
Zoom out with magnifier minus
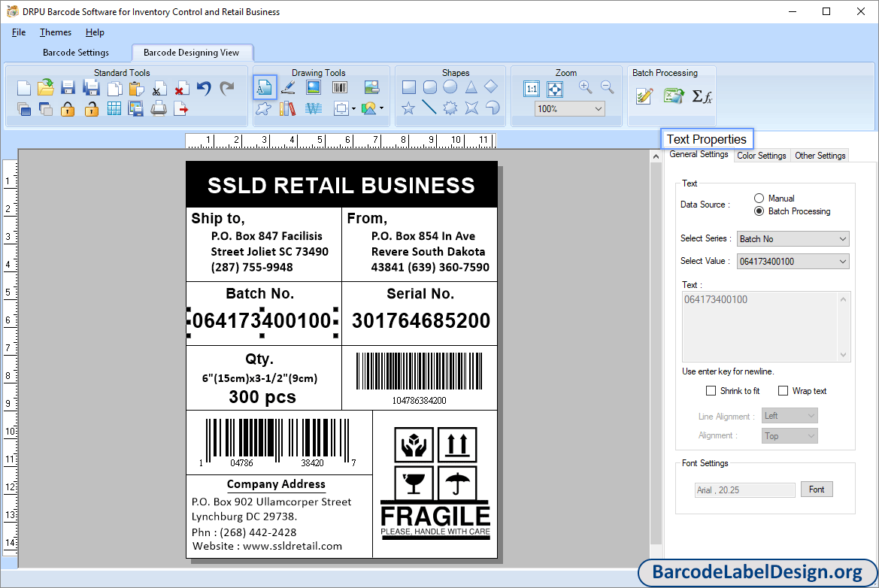(x=607, y=87)
